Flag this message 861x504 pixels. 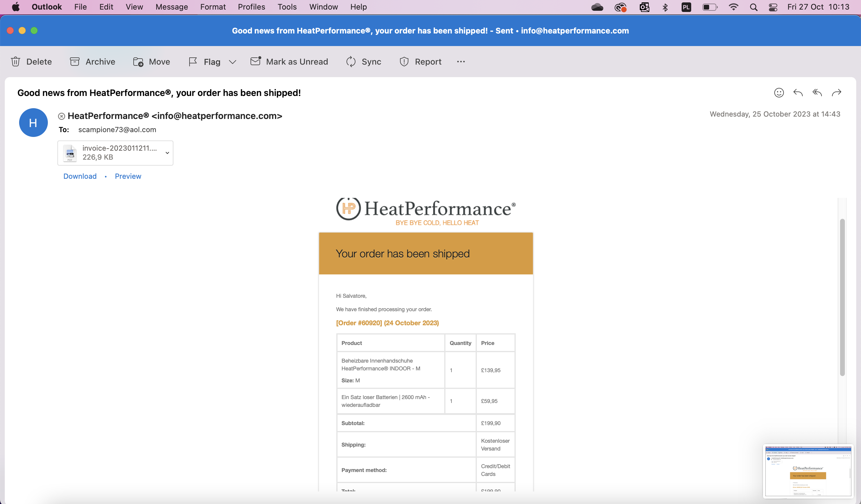tap(204, 62)
